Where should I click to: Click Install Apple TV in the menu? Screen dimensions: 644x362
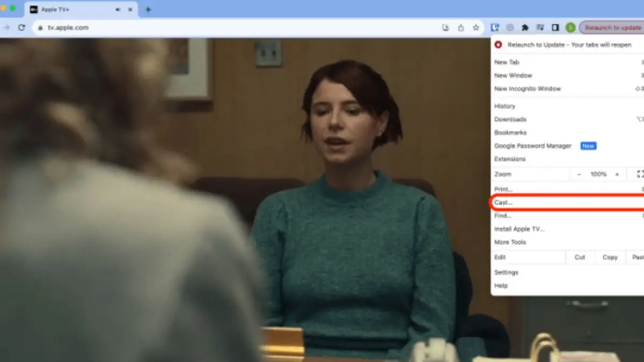pyautogui.click(x=567, y=229)
